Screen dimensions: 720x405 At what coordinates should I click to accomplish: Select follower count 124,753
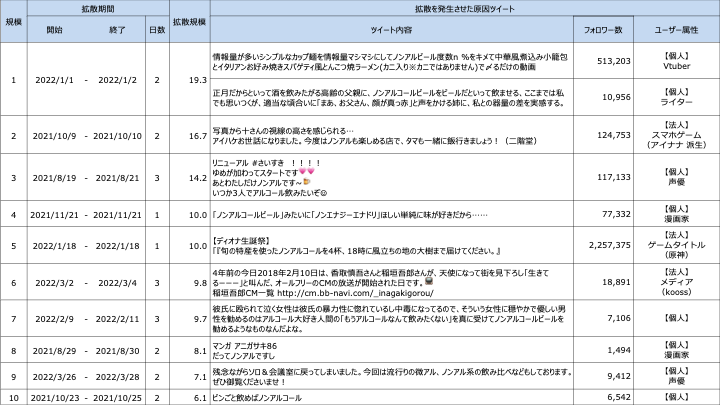[x=613, y=135]
